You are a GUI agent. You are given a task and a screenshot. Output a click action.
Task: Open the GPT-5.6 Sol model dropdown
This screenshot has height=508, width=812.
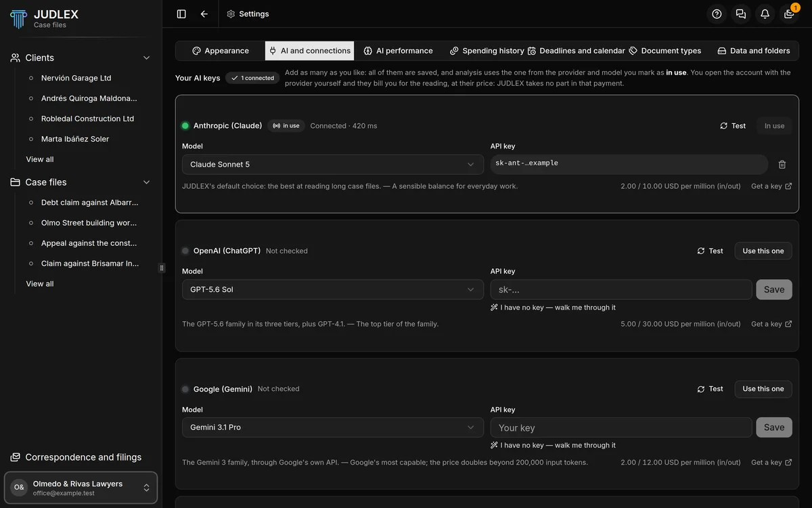tap(333, 289)
